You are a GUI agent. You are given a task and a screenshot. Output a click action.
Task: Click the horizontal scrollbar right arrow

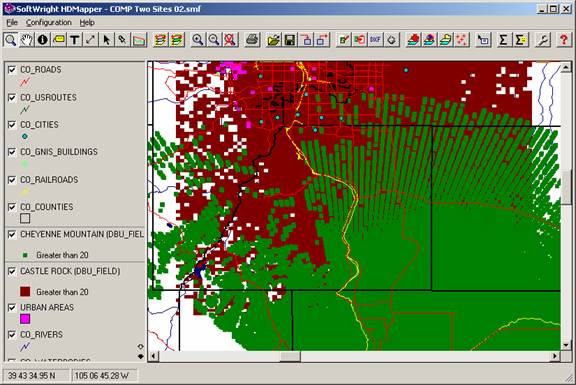(555, 356)
